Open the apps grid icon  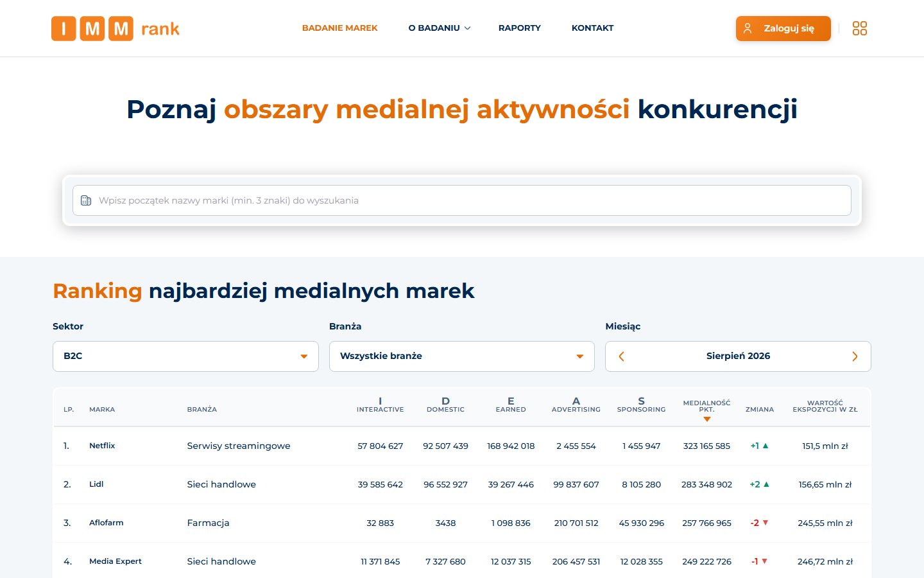[859, 28]
